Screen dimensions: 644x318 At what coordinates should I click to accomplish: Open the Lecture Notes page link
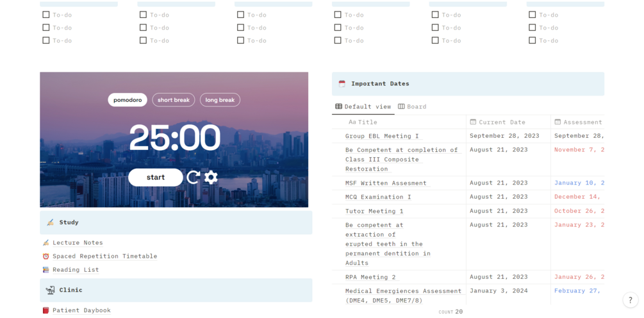coord(78,243)
